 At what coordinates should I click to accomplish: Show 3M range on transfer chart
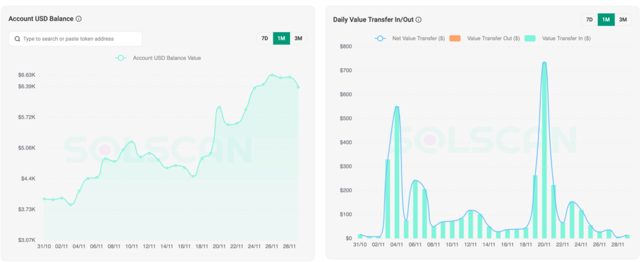point(623,19)
